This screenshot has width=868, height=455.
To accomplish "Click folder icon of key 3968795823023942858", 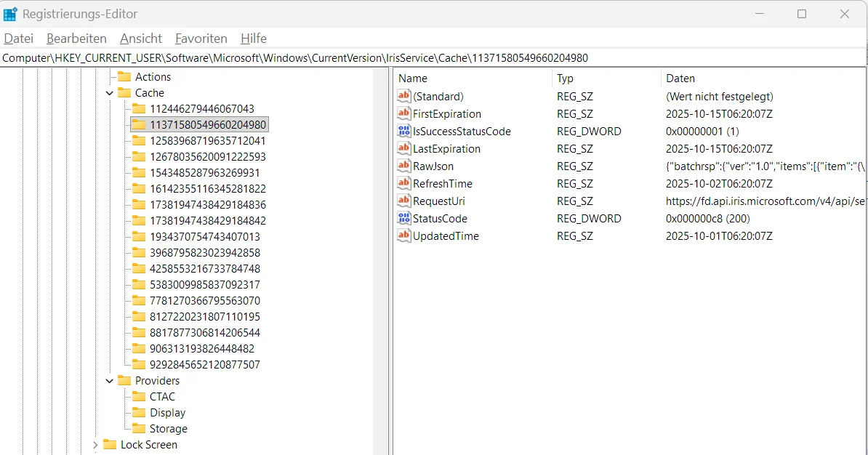I will 139,253.
